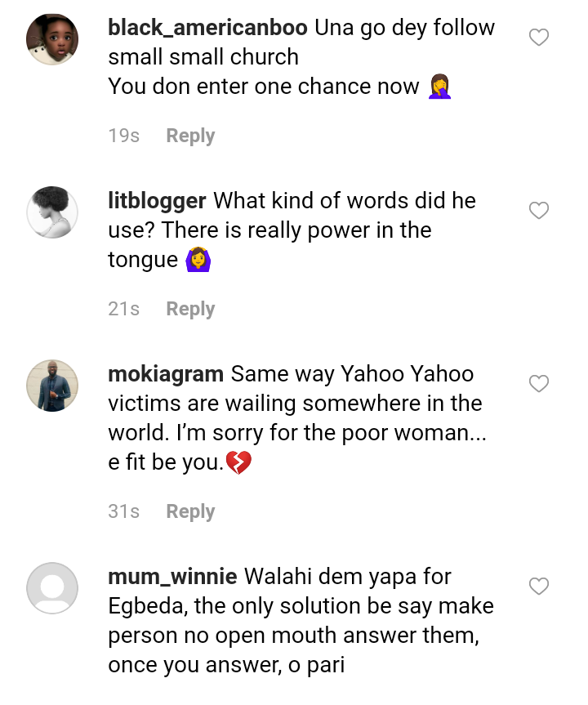The width and height of the screenshot is (588, 705).
Task: View mokiagram's profile photo
Action: [52, 386]
